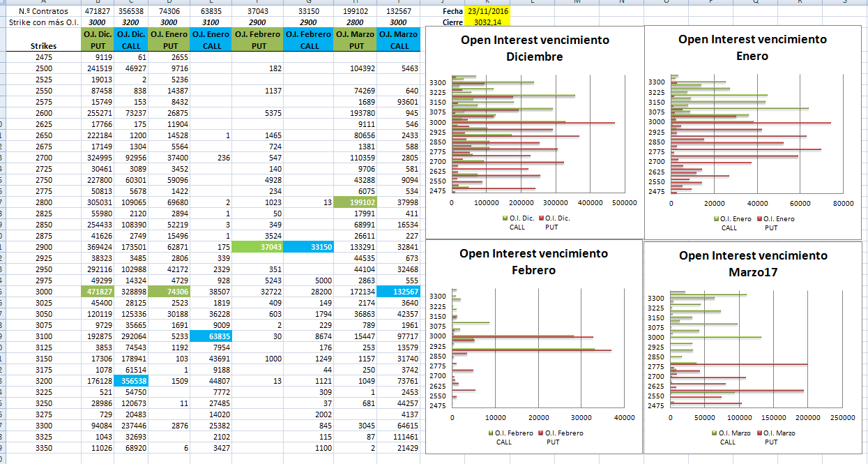868x464 pixels.
Task: Click the 'Open Interest vencimiento Febrero' chart title
Action: tap(533, 262)
